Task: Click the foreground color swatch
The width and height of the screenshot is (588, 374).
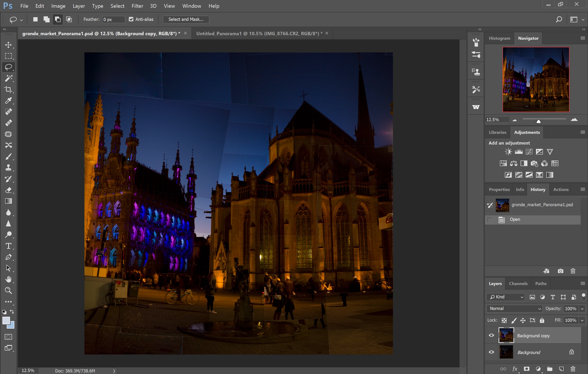Action: tap(6, 321)
